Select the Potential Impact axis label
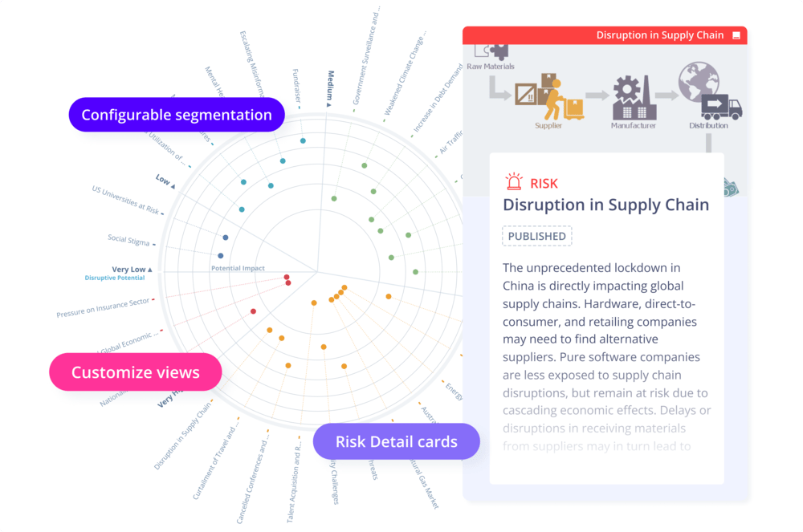This screenshot has width=803, height=532. click(238, 268)
